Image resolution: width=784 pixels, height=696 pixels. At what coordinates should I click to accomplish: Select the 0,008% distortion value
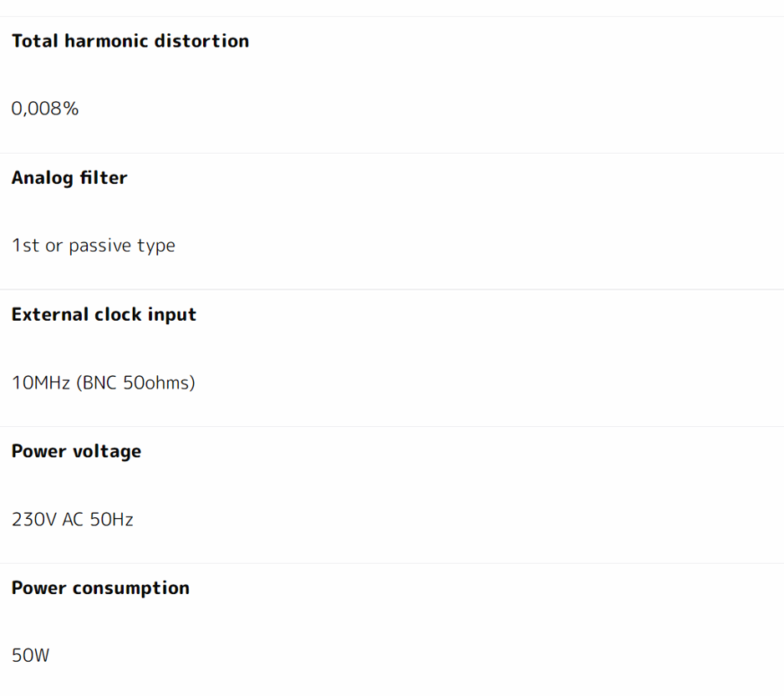point(45,109)
